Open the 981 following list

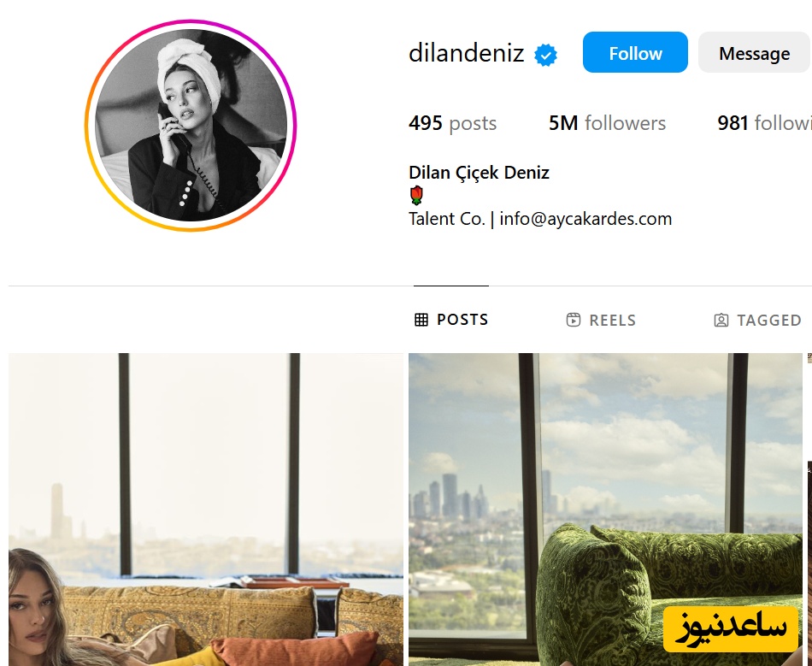pyautogui.click(x=764, y=123)
